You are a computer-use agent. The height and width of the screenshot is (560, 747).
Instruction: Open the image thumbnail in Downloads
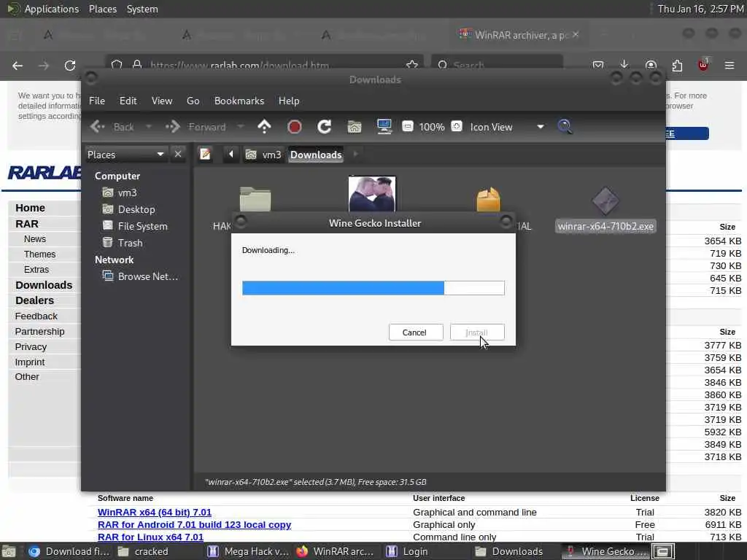[372, 194]
